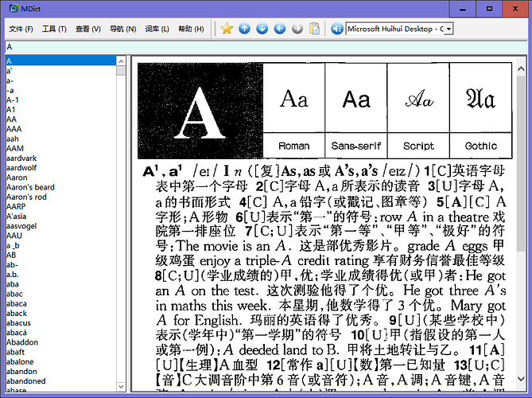This screenshot has width=532, height=398.
Task: Click the definition pane scrollbar thumb
Action: coord(521,163)
